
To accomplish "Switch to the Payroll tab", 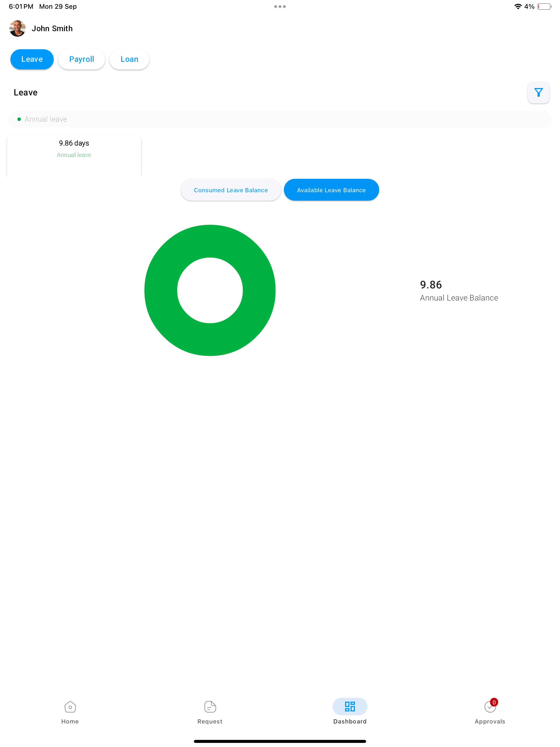I will click(81, 59).
